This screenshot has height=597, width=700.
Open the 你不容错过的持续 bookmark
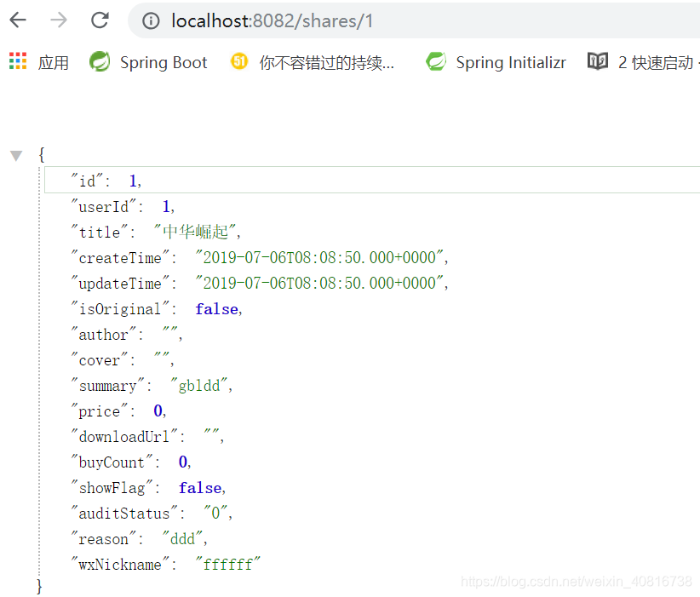(327, 62)
